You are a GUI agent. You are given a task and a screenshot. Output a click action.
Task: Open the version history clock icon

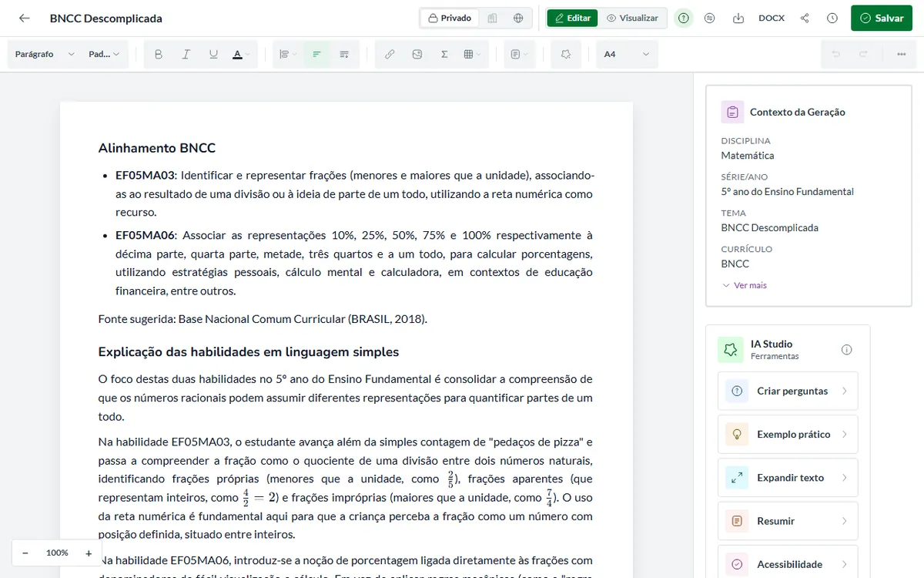(x=832, y=18)
